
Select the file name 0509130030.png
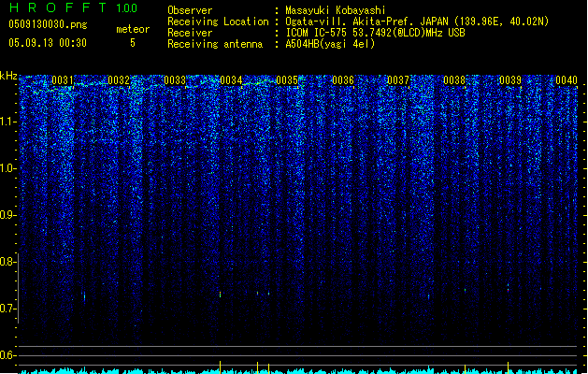[x=48, y=24]
